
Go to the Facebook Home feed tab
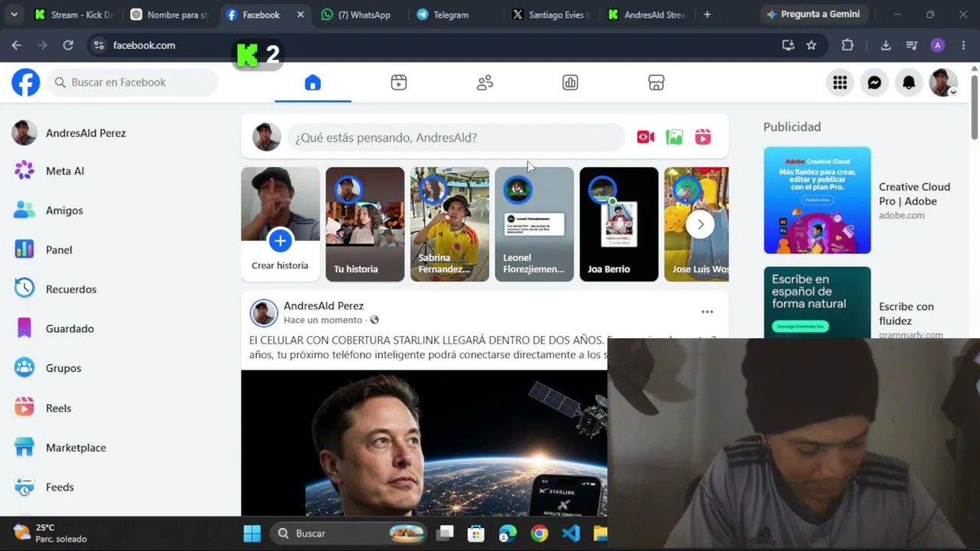312,83
